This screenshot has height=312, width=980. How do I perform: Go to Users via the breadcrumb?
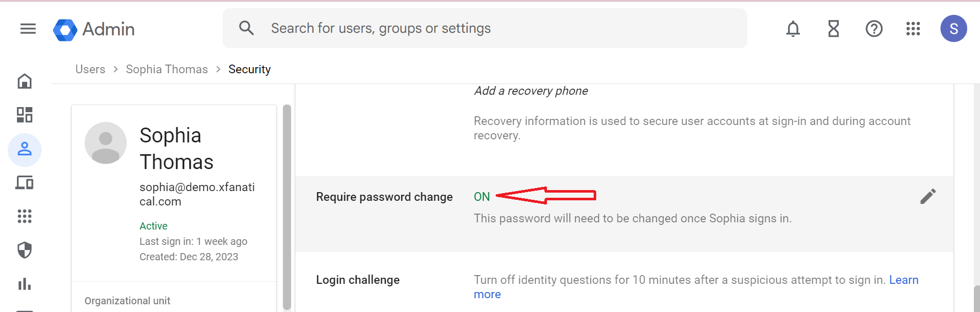[90, 69]
